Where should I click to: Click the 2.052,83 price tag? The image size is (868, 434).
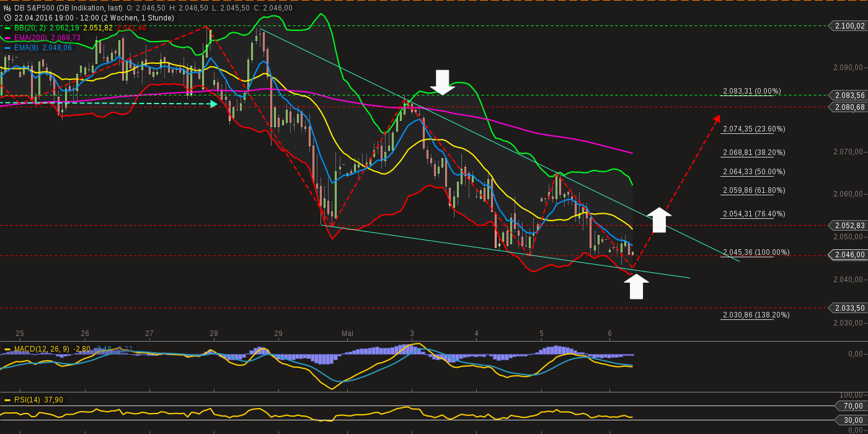(x=848, y=226)
